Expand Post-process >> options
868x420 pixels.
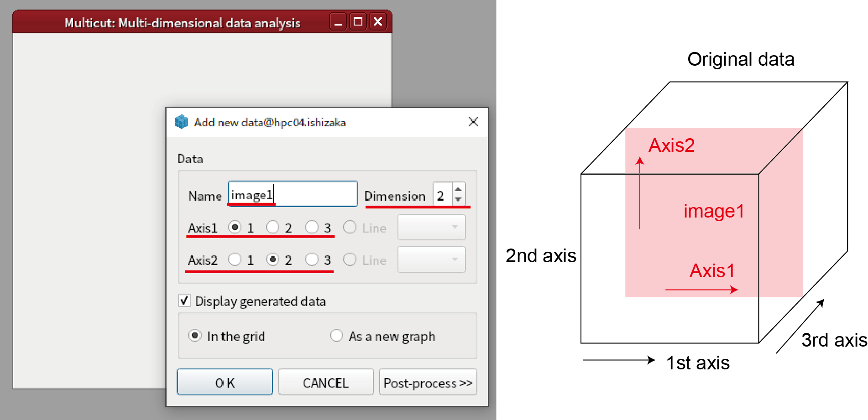point(428,382)
